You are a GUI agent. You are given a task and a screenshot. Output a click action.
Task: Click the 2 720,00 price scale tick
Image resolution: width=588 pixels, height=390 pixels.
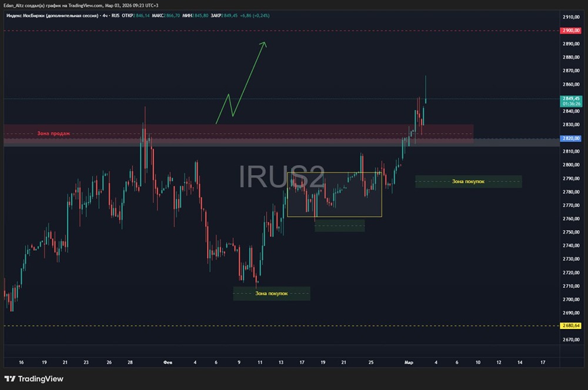(571, 273)
